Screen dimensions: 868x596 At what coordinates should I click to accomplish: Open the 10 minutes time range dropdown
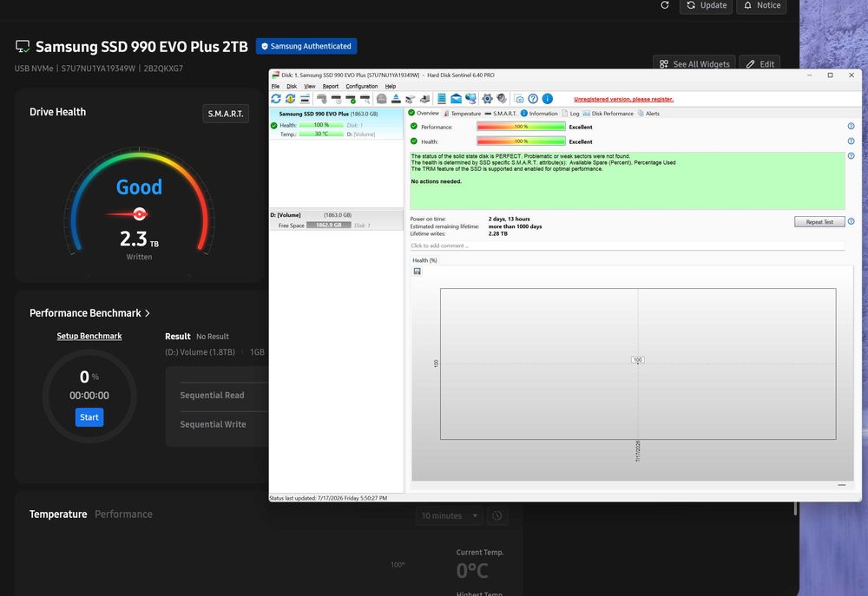click(449, 516)
